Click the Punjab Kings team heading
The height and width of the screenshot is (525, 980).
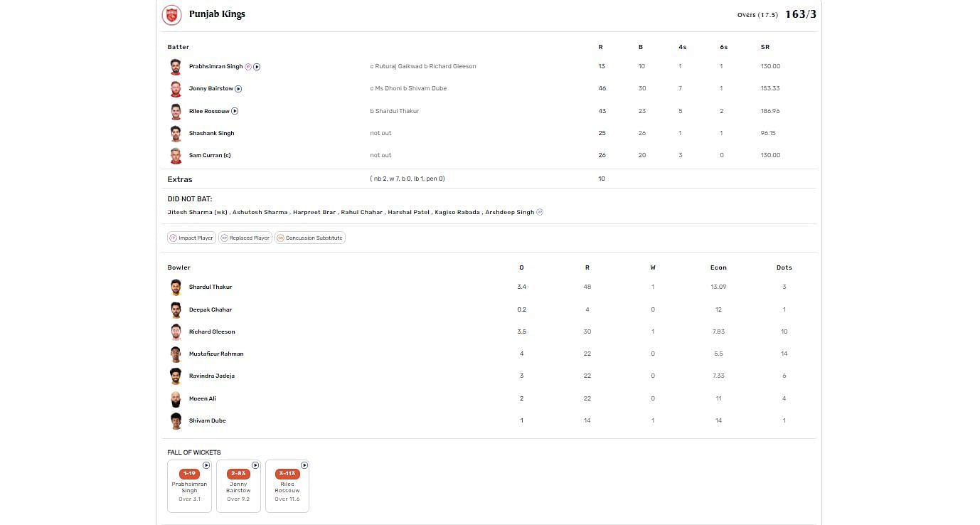click(x=217, y=14)
